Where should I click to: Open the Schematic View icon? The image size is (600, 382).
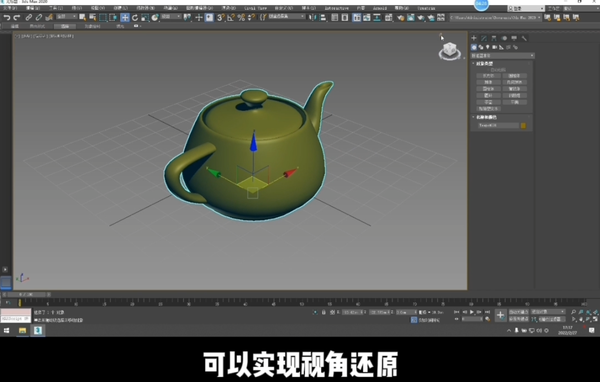pos(377,17)
